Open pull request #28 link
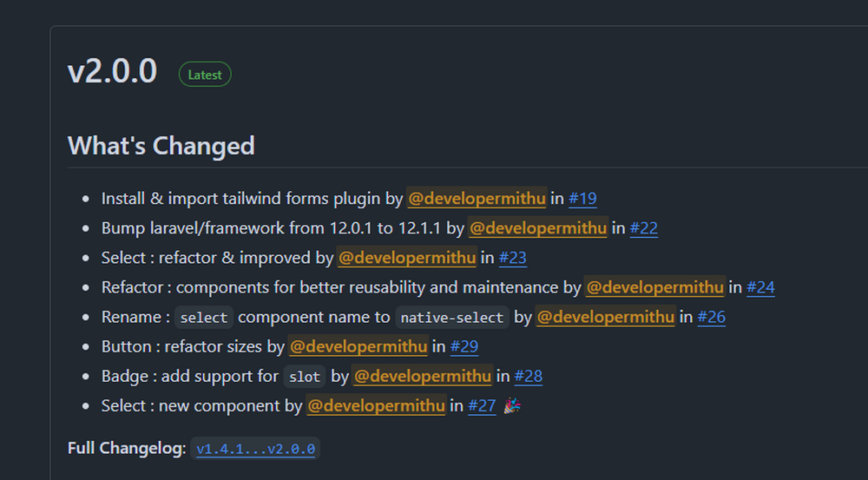The image size is (868, 480). coord(529,376)
